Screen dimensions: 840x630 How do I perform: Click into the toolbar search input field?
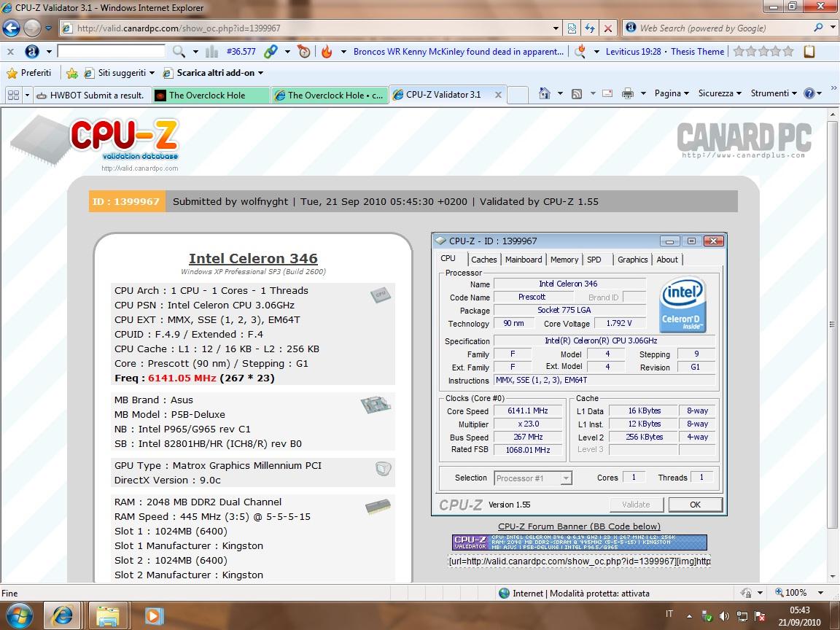point(111,52)
